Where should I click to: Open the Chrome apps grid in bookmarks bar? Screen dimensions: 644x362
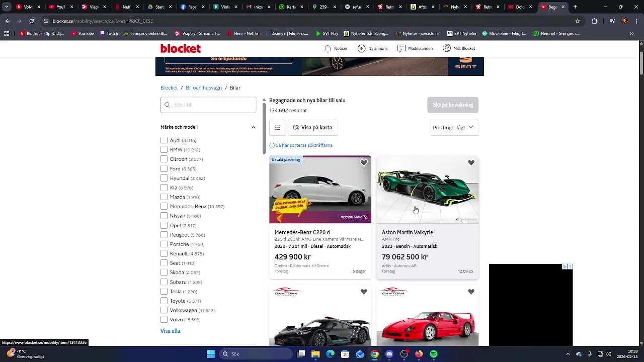tap(7, 34)
